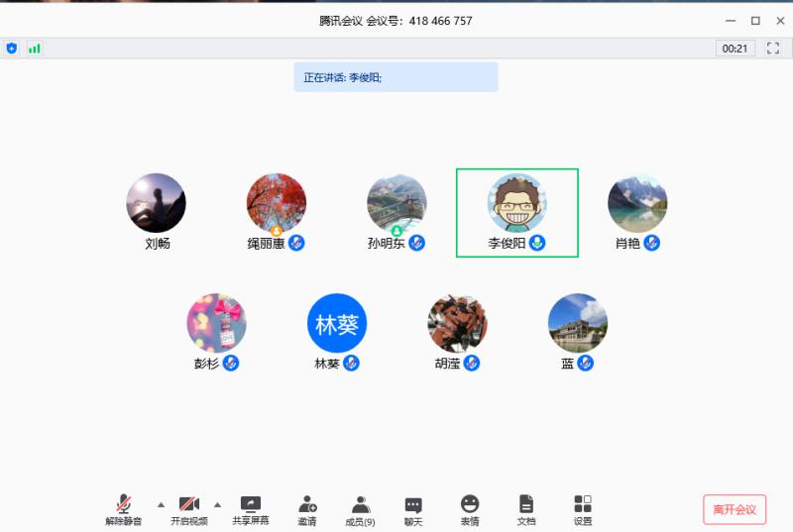
Task: Select 绳丽惠's autumn leaves avatar
Action: [277, 202]
